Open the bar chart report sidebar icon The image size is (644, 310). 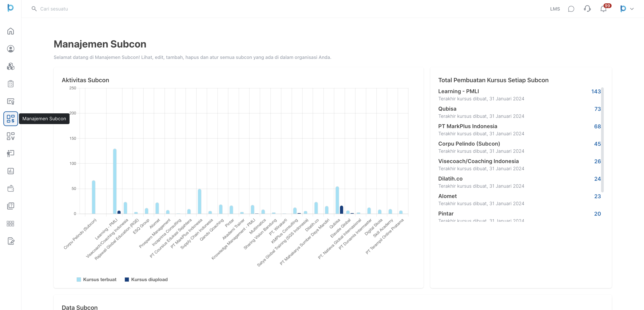(x=11, y=171)
